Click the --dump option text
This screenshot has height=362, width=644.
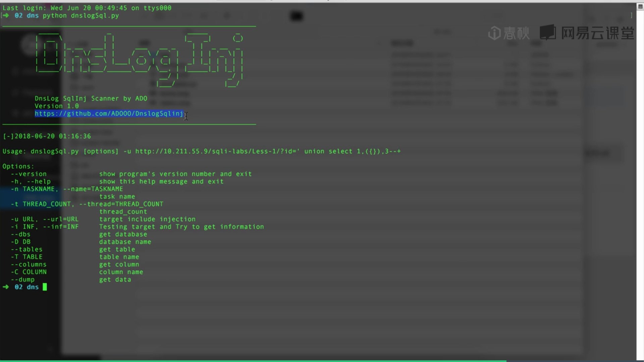click(x=23, y=280)
